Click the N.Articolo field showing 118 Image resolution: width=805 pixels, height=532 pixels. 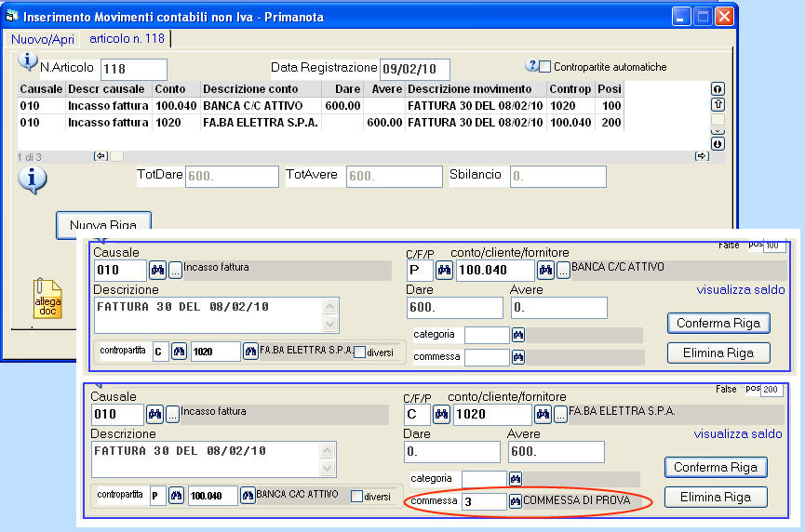tap(133, 69)
